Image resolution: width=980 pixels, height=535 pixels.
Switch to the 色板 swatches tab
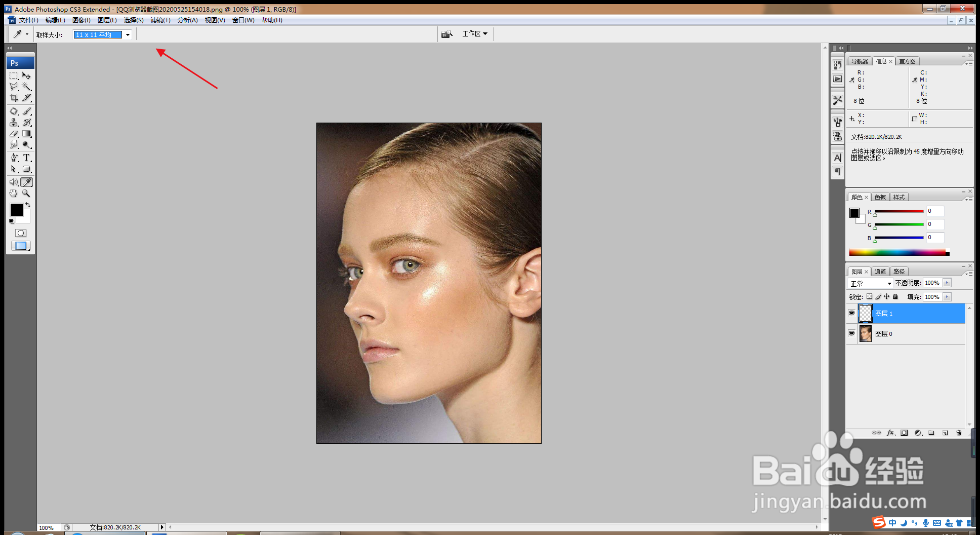(880, 197)
